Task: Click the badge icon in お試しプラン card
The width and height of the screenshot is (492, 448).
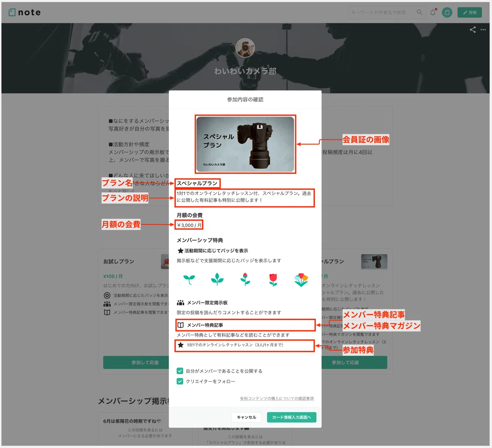Action: pyautogui.click(x=107, y=295)
